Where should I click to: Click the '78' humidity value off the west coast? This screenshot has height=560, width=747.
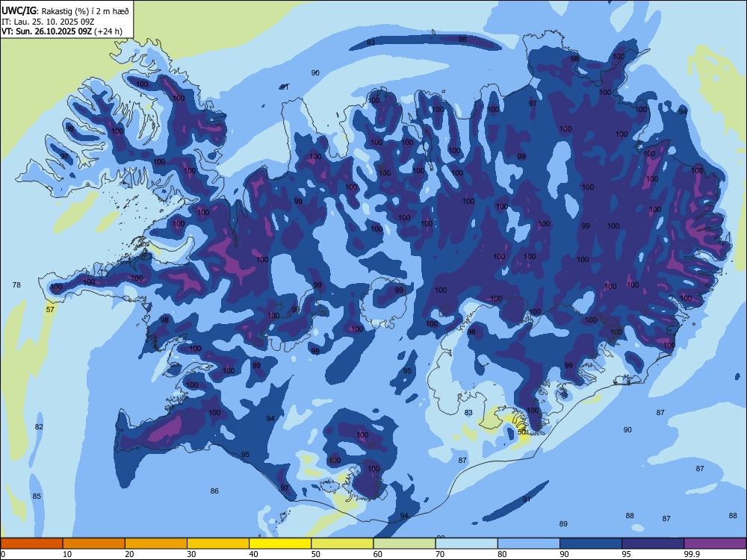point(16,284)
